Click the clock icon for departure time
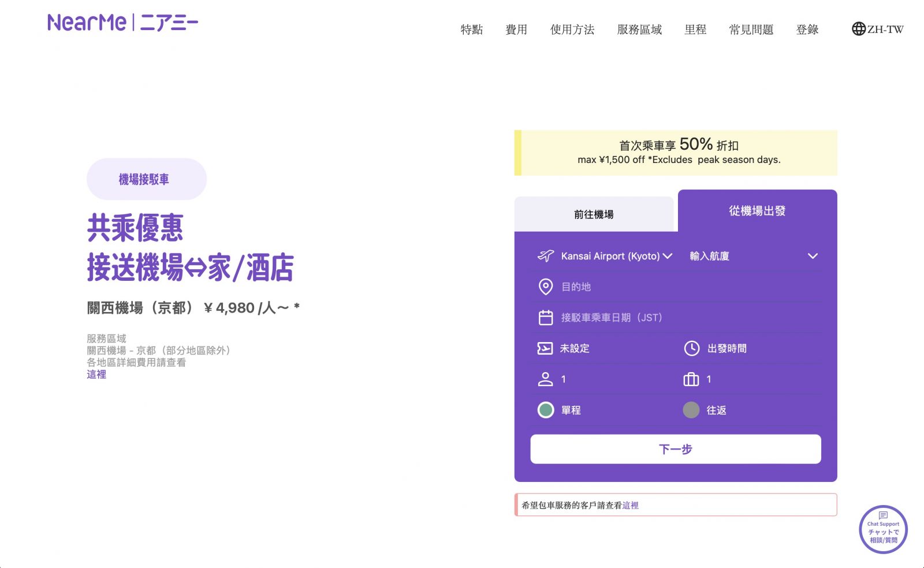Viewport: 924px width, 568px height. point(691,348)
